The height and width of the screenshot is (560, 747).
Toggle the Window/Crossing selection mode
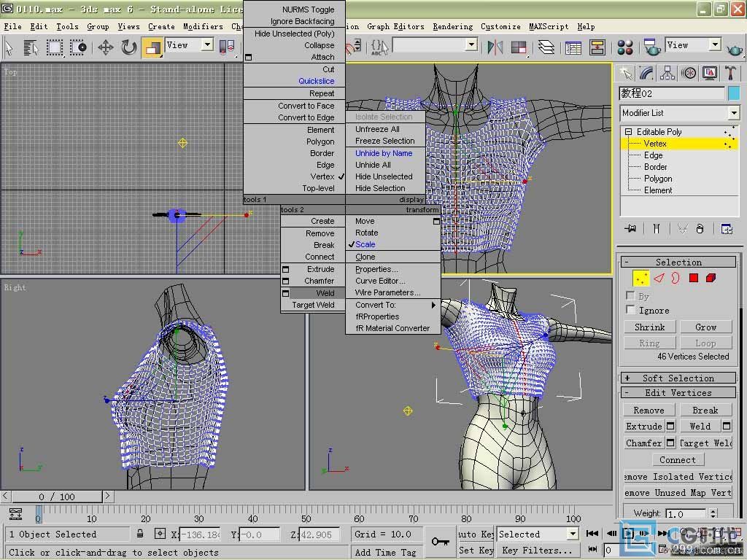78,47
